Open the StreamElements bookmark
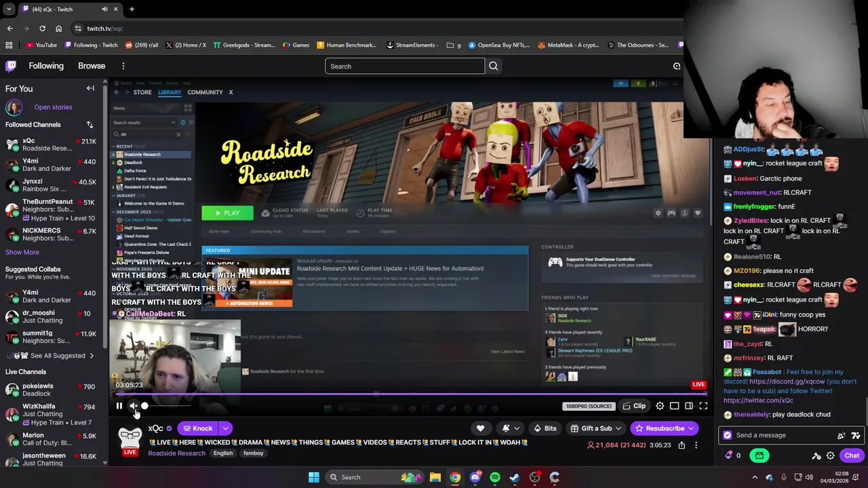Image resolution: width=868 pixels, height=488 pixels. point(411,45)
